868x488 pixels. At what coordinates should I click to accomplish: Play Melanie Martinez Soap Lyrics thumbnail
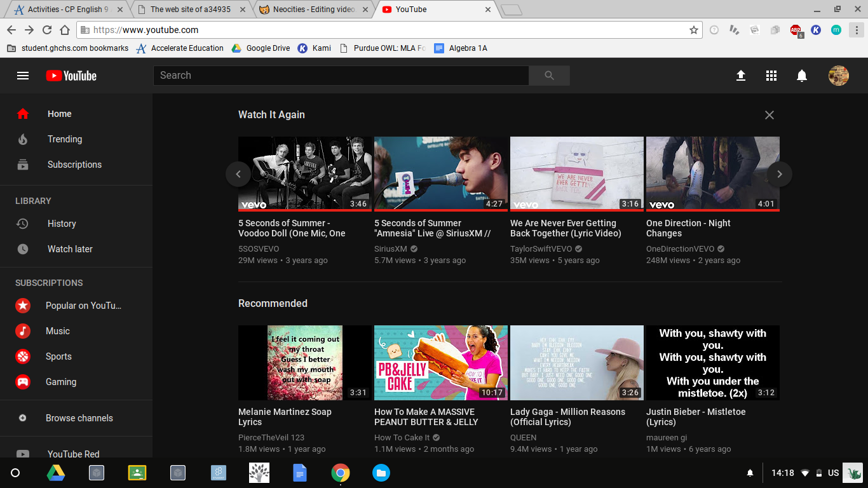305,363
